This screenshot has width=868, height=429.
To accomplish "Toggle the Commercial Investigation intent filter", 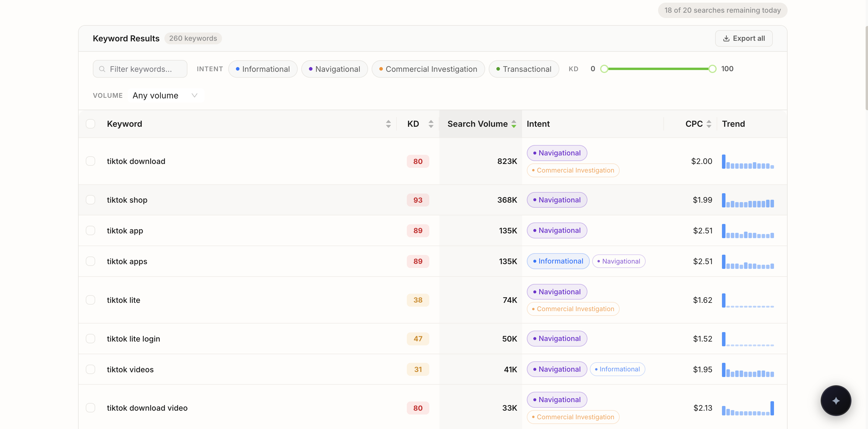I will pos(428,69).
